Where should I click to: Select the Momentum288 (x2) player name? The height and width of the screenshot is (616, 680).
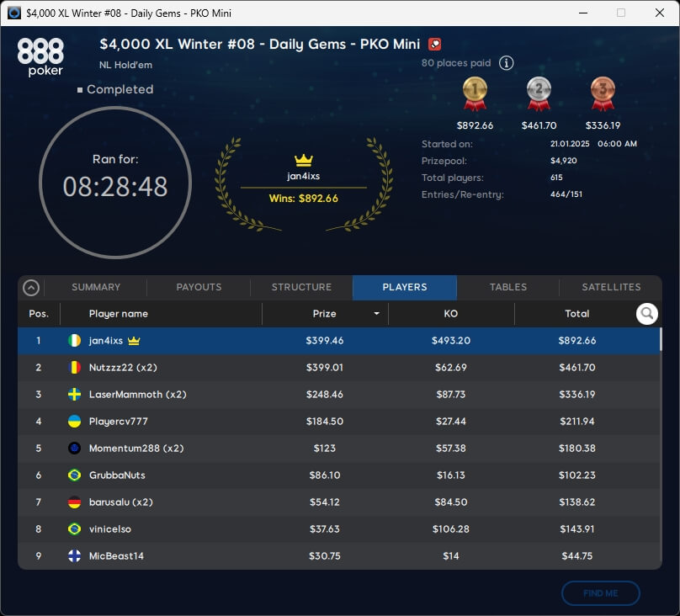tap(136, 449)
